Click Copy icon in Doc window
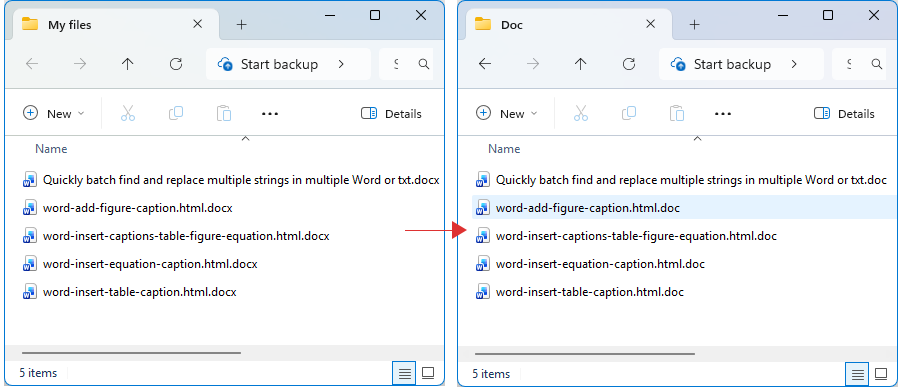The height and width of the screenshot is (387, 900). [x=629, y=114]
